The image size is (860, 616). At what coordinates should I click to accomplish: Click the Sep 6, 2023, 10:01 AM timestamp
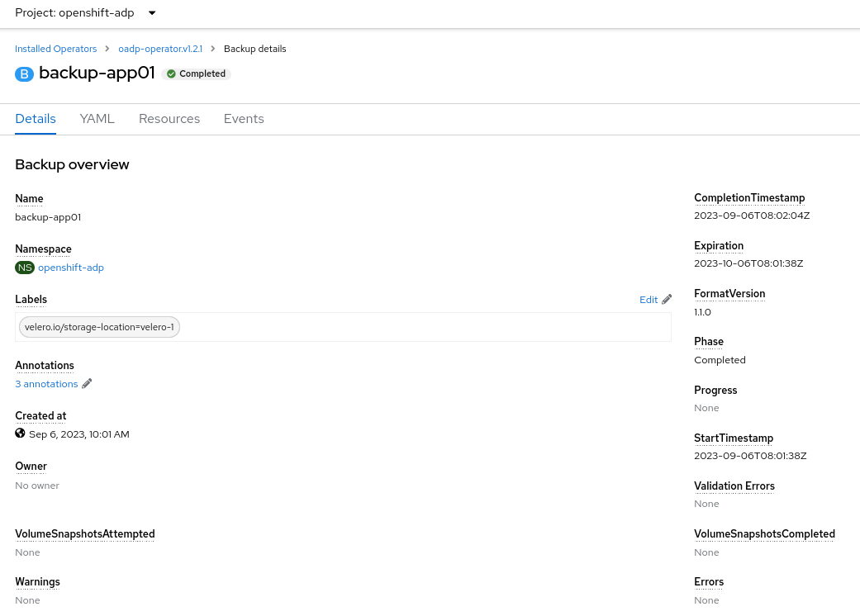click(79, 434)
